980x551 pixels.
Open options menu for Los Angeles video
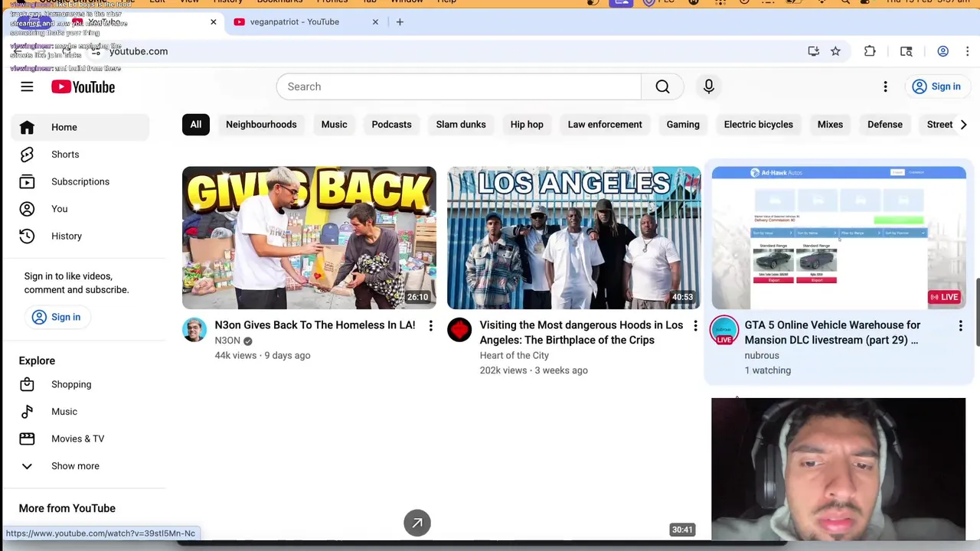[695, 327]
